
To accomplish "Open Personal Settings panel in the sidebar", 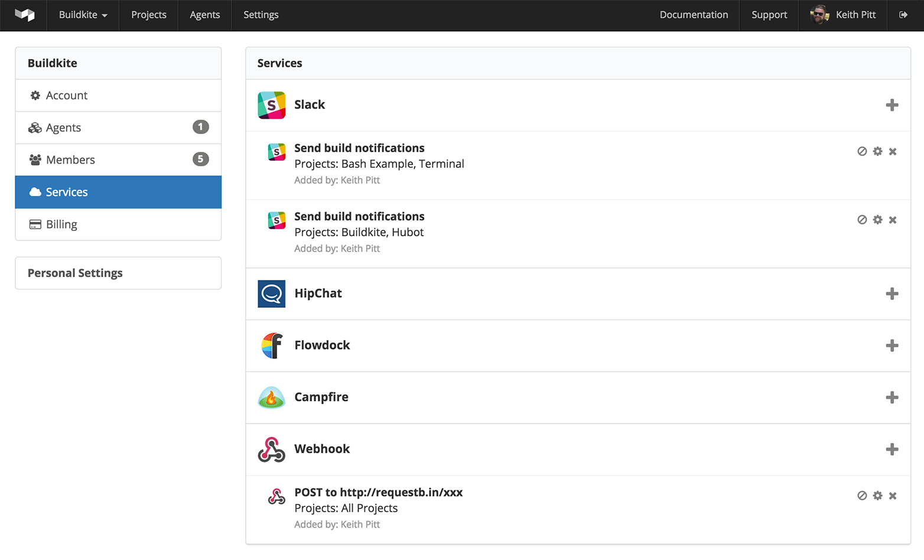I will point(75,273).
